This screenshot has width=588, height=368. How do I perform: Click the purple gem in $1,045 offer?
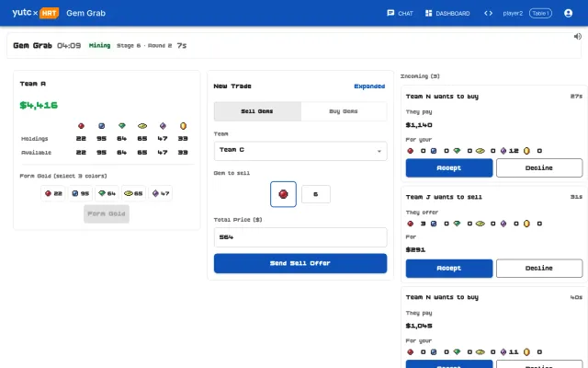pyautogui.click(x=503, y=351)
